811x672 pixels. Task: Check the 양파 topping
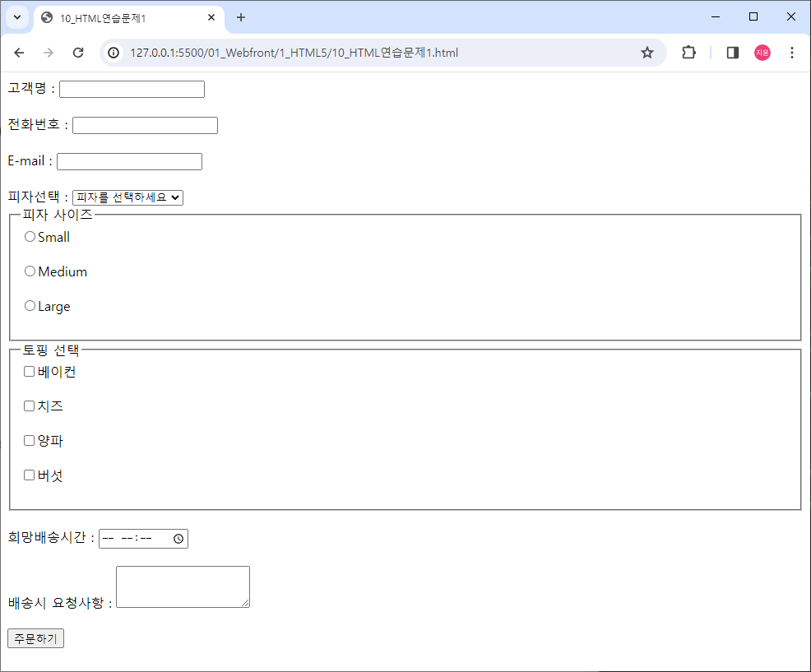[29, 440]
